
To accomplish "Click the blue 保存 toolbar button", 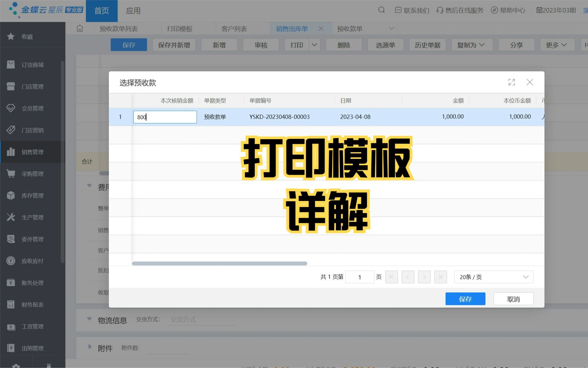I will click(129, 45).
